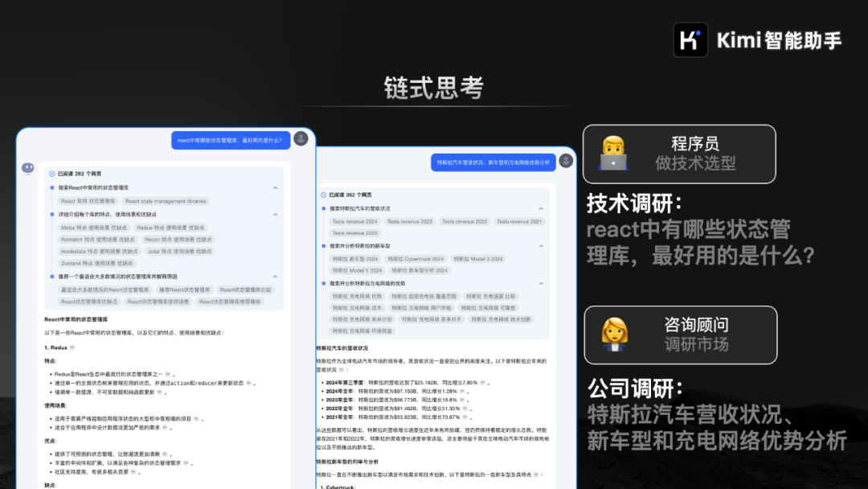Click React状态管理库比较 search tag
The height and width of the screenshot is (489, 868).
tap(246, 290)
